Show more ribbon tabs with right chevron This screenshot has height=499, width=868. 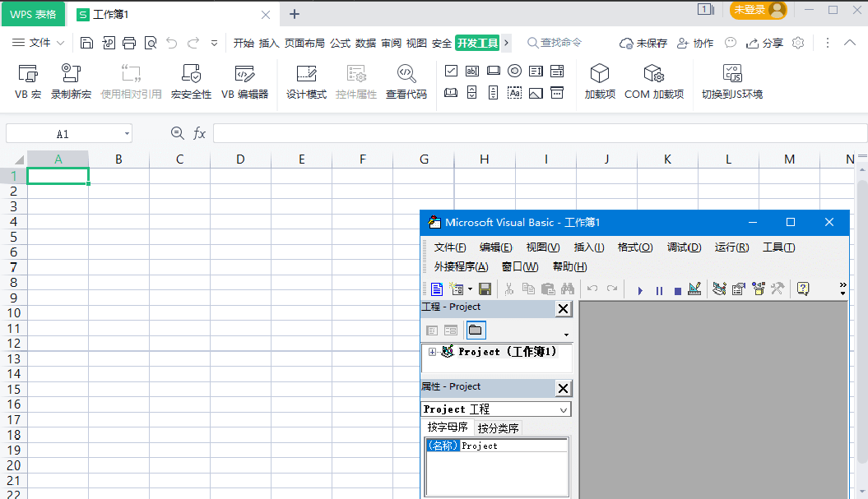pyautogui.click(x=506, y=43)
